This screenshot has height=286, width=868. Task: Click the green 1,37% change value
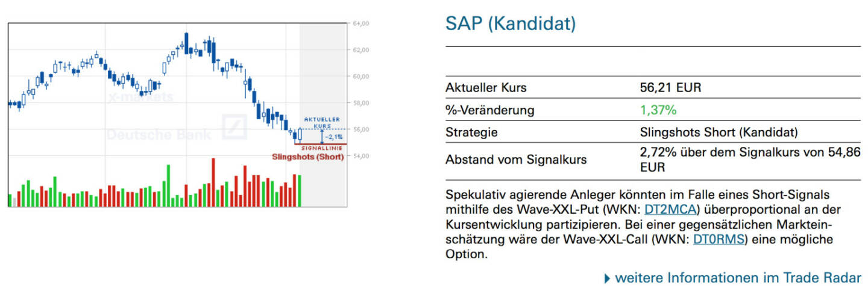pos(658,110)
